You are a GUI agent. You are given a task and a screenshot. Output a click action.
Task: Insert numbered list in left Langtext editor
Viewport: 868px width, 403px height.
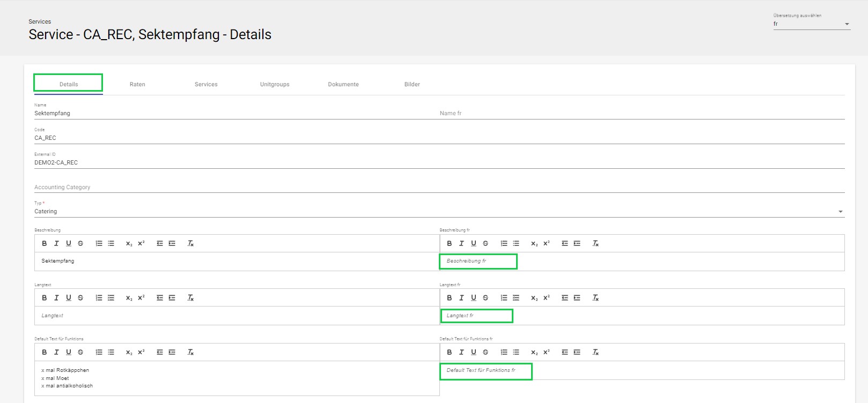click(x=99, y=298)
